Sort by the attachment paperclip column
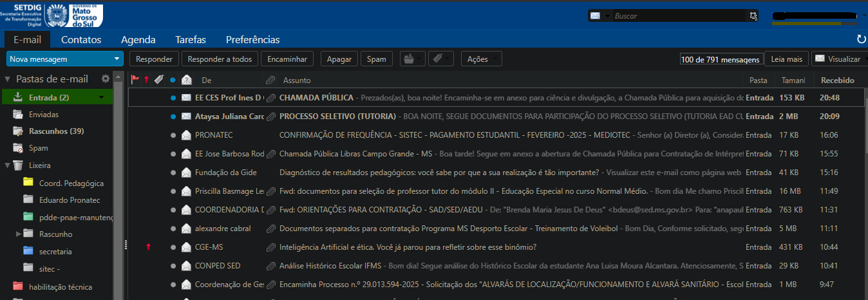 tap(270, 80)
